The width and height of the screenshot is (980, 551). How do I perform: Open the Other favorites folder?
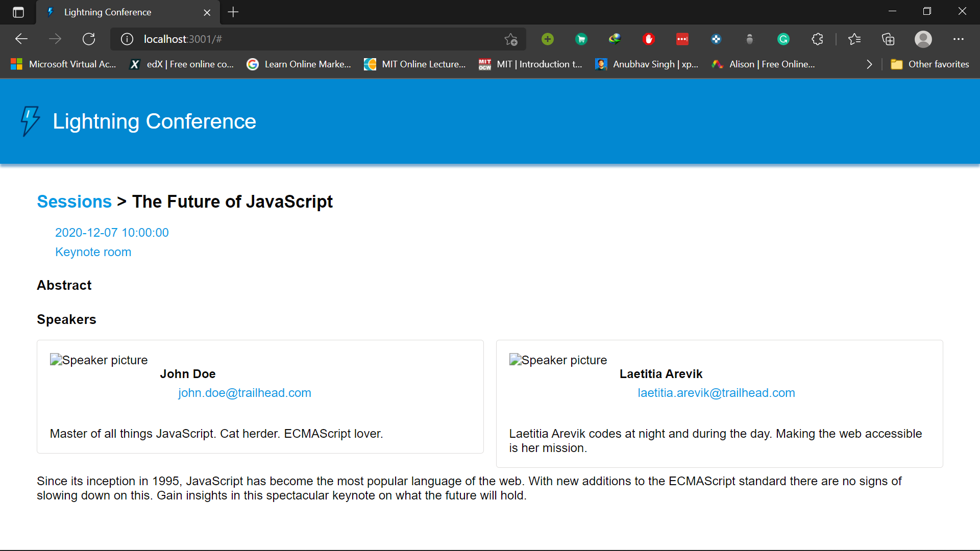click(x=929, y=64)
